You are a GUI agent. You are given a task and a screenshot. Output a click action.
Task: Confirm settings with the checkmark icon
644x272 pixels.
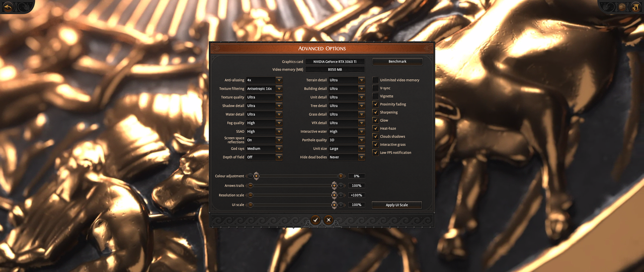tap(315, 220)
